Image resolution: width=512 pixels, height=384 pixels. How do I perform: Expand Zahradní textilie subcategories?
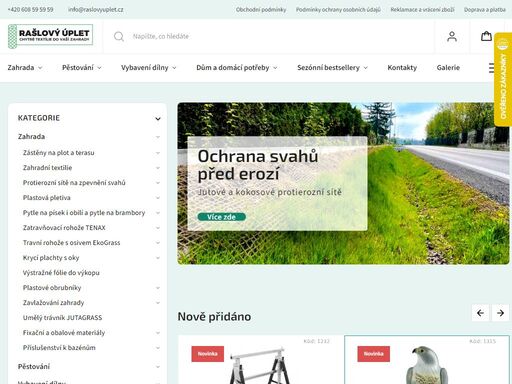tap(158, 168)
